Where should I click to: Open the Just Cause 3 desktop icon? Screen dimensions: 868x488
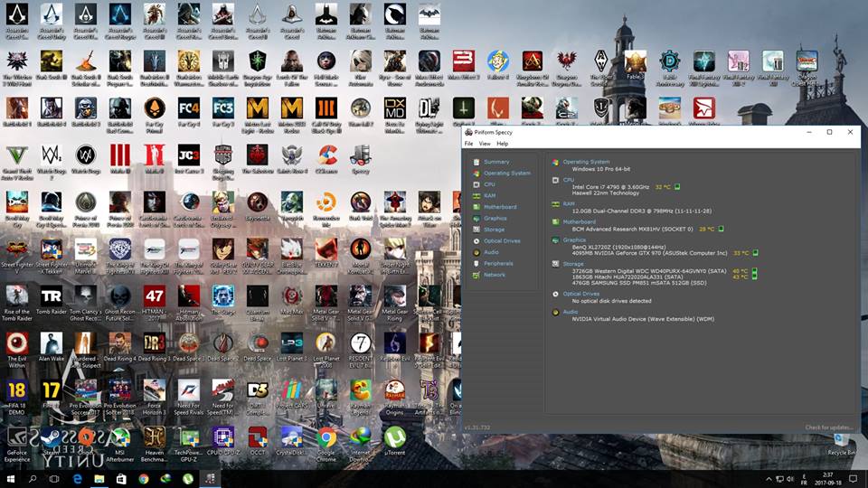[x=189, y=159]
